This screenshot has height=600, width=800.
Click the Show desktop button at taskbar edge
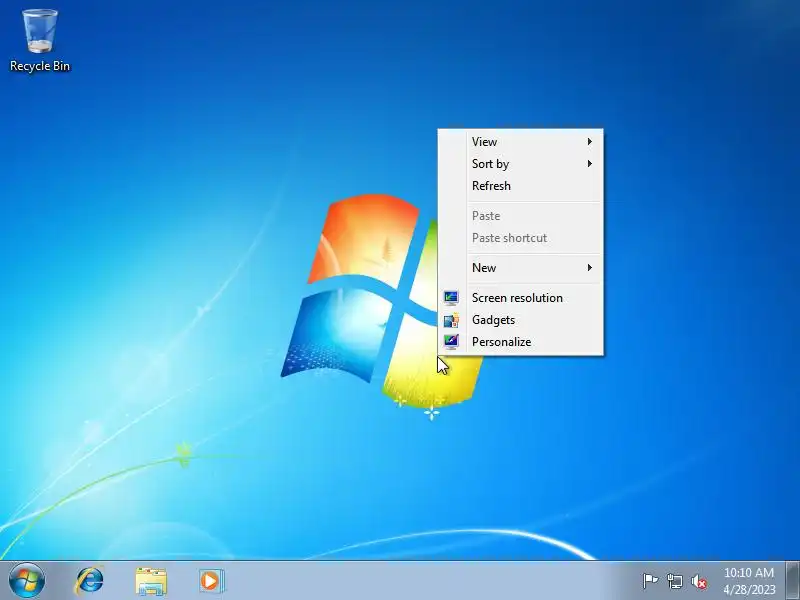point(793,581)
